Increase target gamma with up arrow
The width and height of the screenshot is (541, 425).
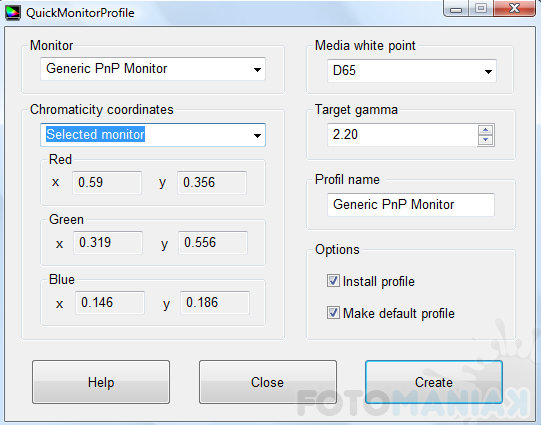486,130
